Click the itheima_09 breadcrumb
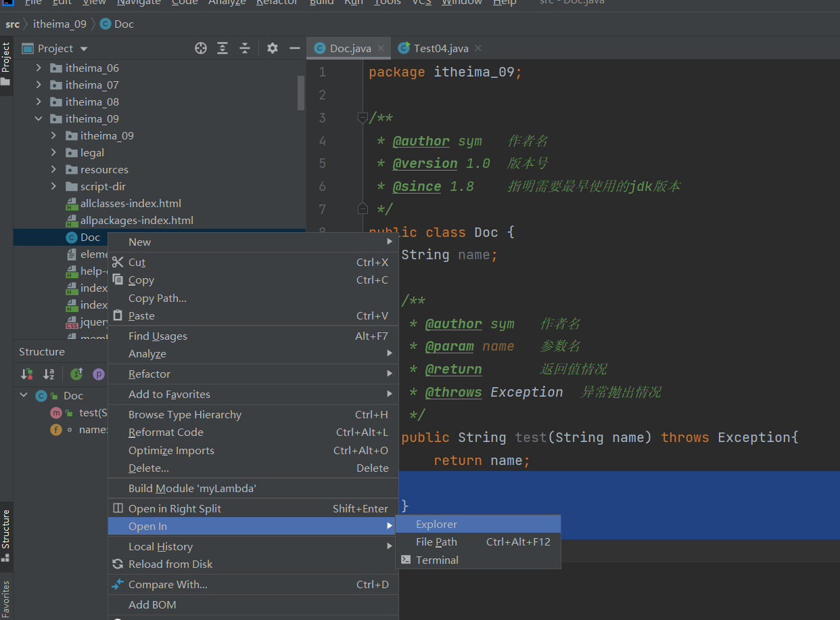 [60, 24]
